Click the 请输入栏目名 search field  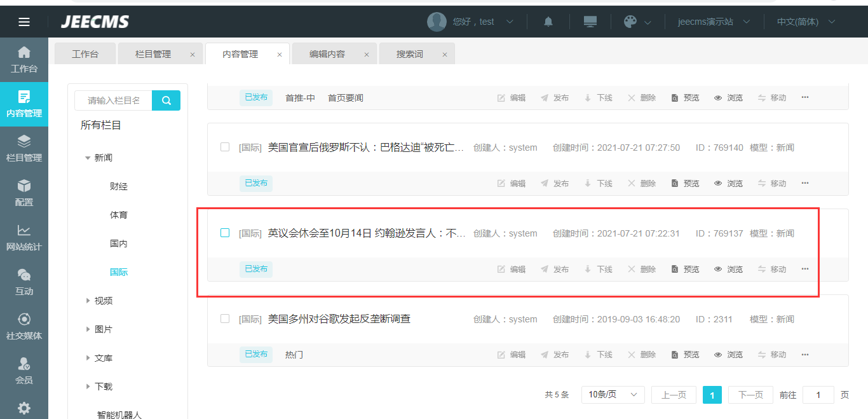[113, 100]
